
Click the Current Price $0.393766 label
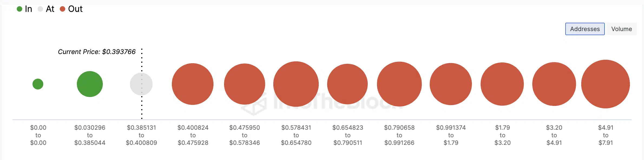pos(97,52)
